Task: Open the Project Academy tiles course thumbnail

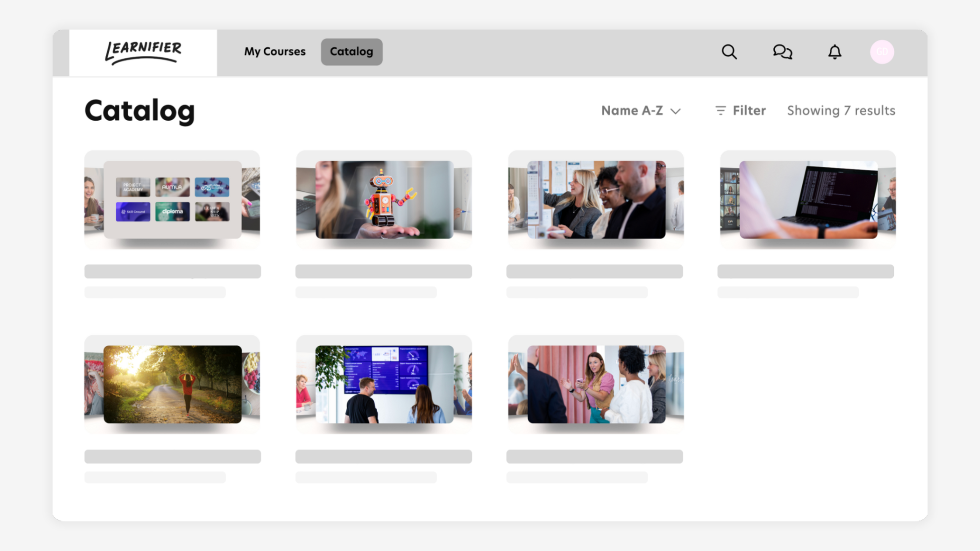Action: (172, 199)
